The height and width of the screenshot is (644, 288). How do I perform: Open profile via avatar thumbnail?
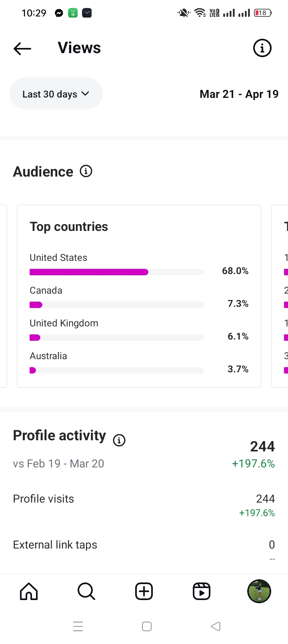(259, 591)
